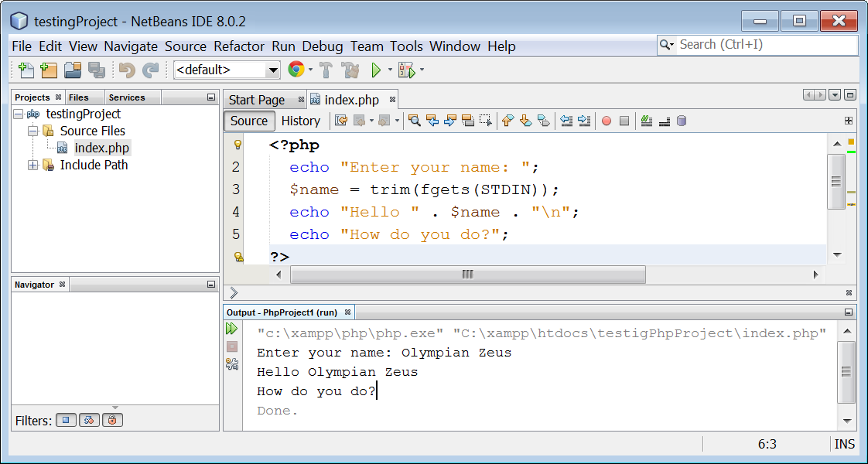
Task: Click the Redo arrow icon
Action: click(150, 70)
